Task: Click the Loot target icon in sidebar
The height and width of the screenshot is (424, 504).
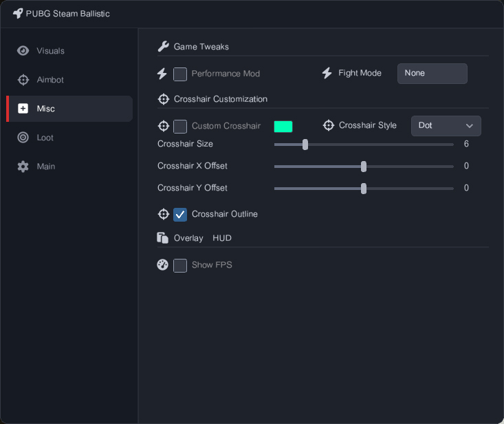Action: tap(23, 138)
